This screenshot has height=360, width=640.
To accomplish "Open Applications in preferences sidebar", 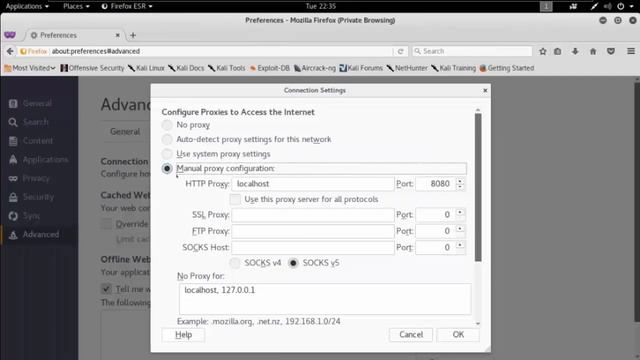I will (x=45, y=160).
